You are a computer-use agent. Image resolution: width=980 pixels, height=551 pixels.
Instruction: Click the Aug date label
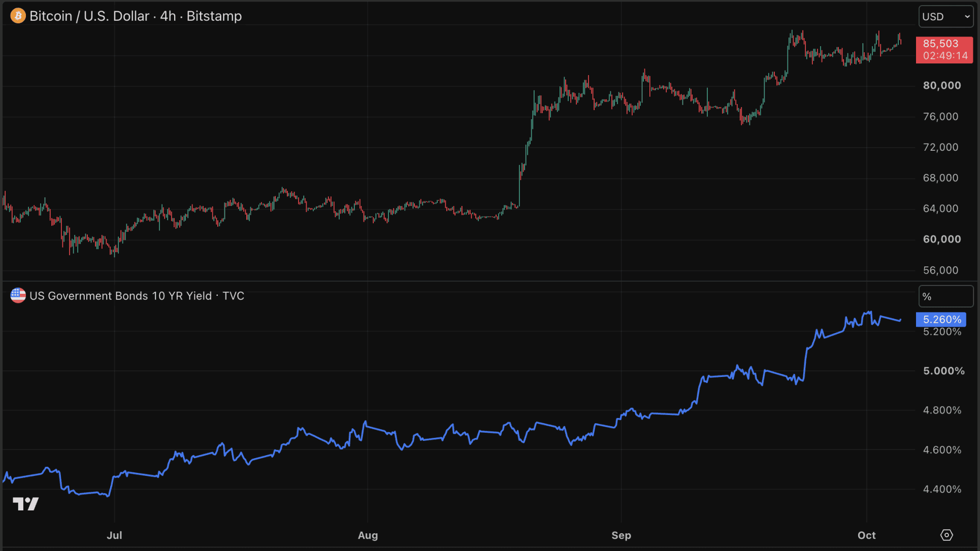pos(368,535)
